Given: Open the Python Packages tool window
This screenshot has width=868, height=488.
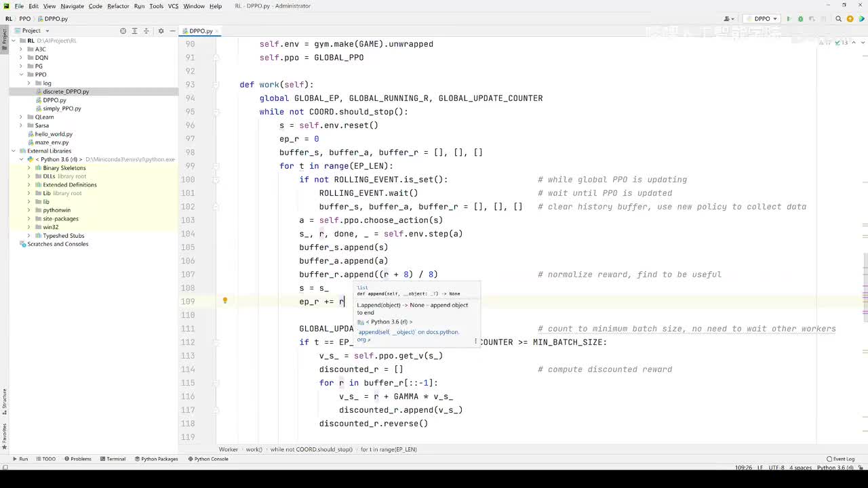Looking at the screenshot, I should click(x=155, y=459).
